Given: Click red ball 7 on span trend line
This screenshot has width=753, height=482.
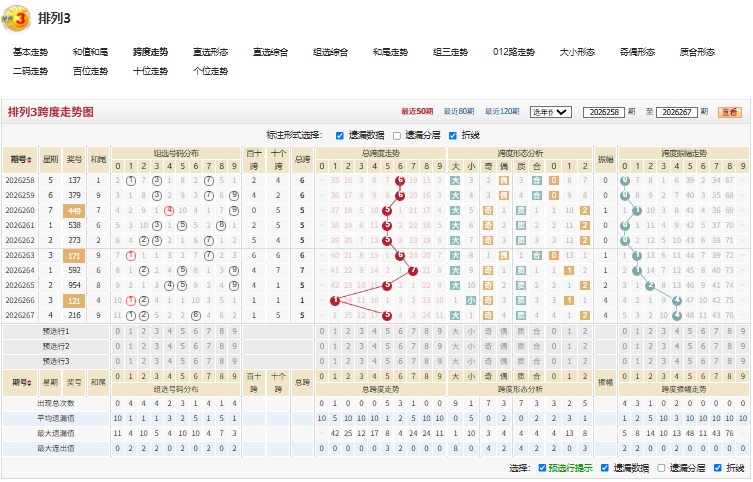Looking at the screenshot, I should [x=413, y=271].
